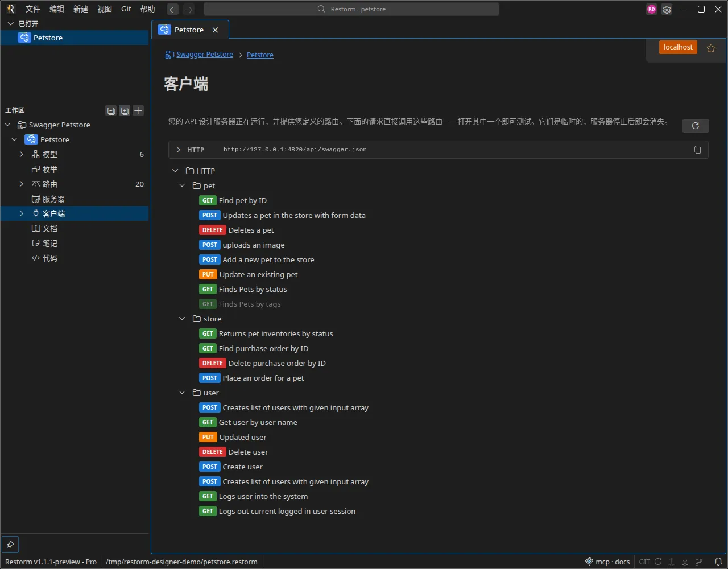
Task: Expand the 客户端 tree node
Action: [22, 214]
